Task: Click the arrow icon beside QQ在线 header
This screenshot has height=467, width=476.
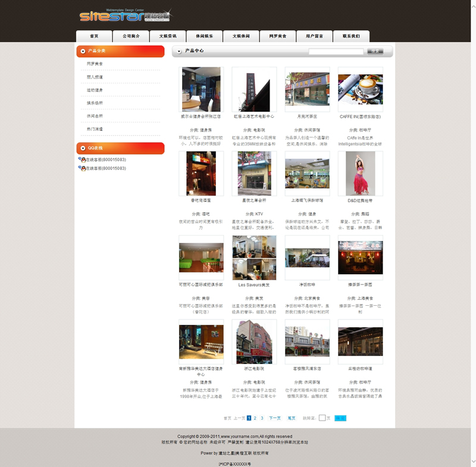Action: point(83,148)
